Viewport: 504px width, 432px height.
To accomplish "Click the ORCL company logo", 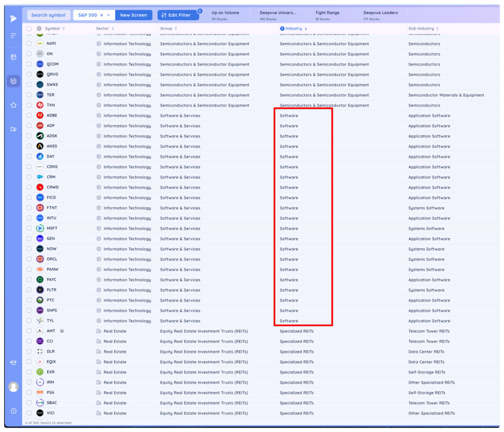I will pos(40,259).
